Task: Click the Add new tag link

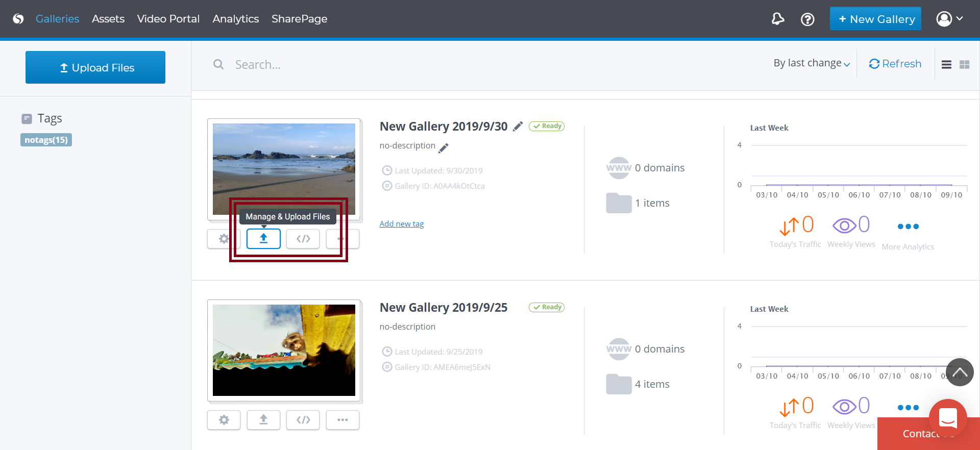Action: (x=401, y=223)
